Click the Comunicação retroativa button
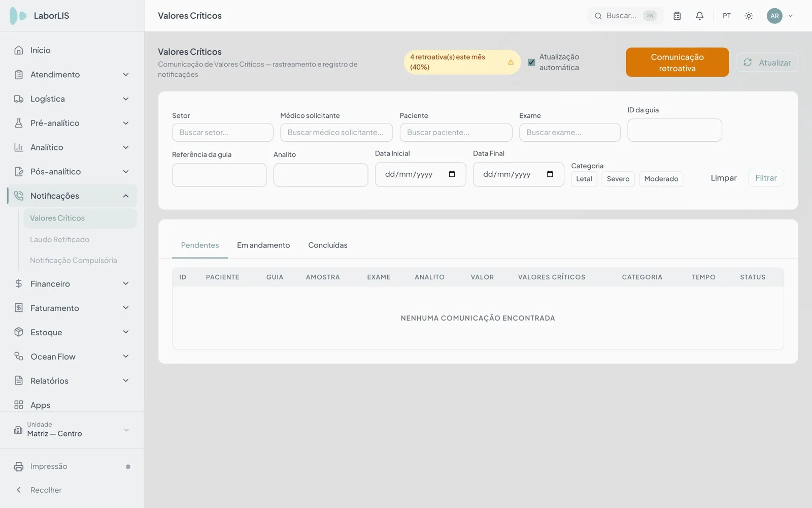Screen dimensions: 812x508 [x=677, y=62]
